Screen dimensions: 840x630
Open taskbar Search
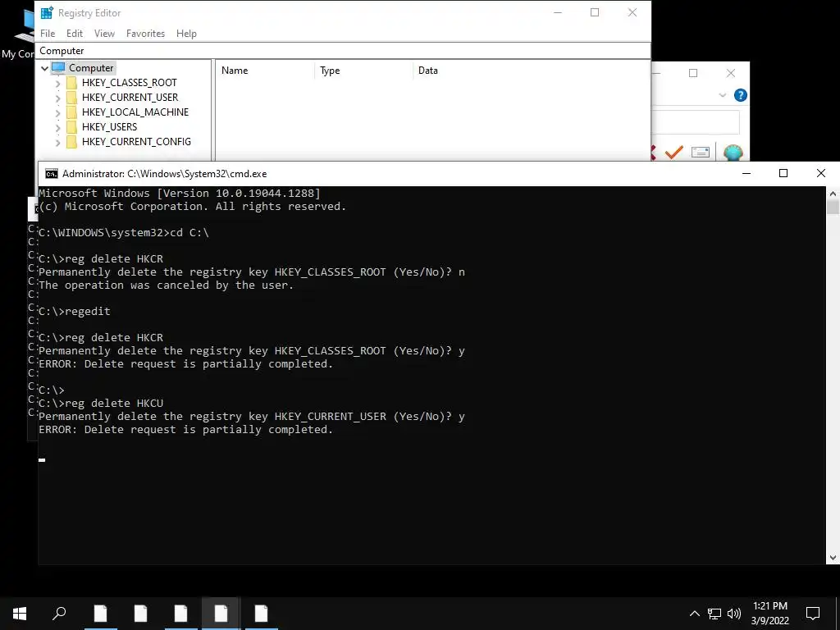(59, 614)
